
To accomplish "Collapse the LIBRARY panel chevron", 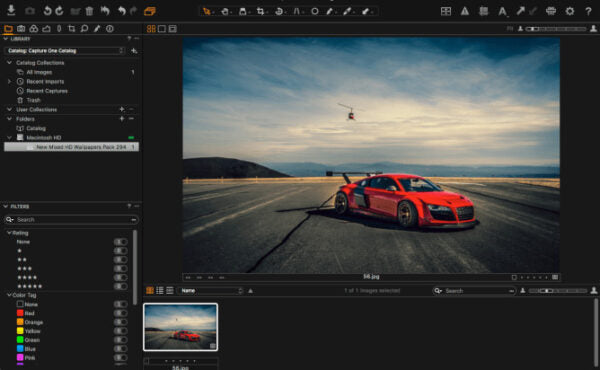I will 6,39.
